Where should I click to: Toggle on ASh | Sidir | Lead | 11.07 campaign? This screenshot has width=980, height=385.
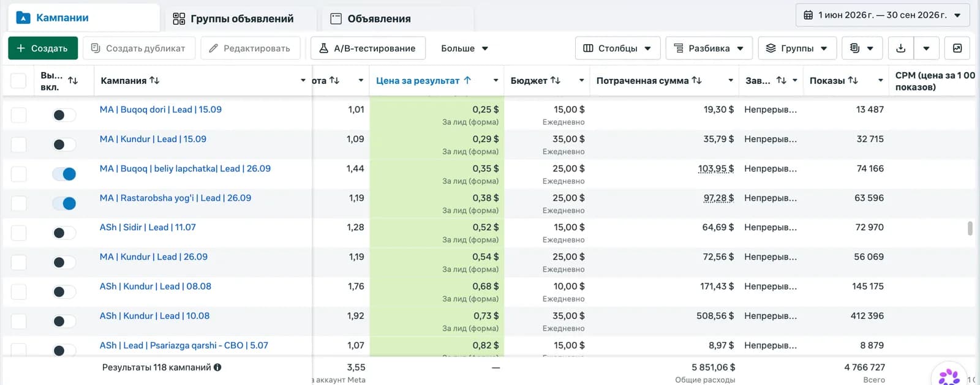coord(64,233)
